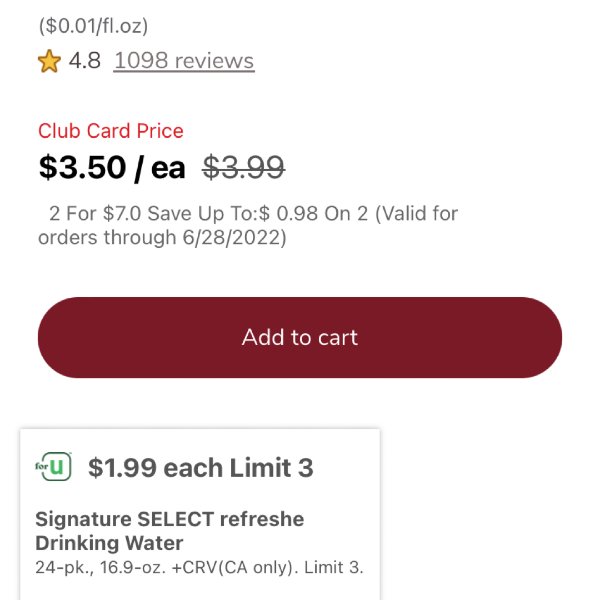Click the gold star rating icon

point(49,61)
